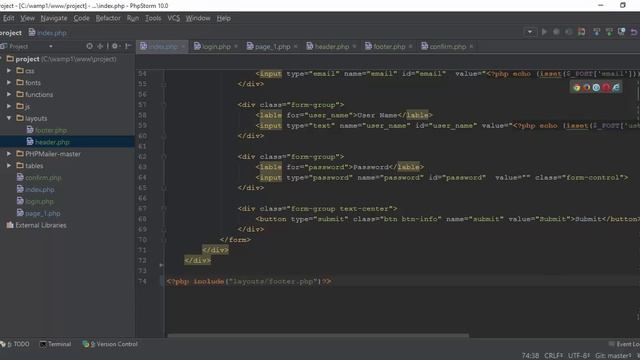Click the VCS Commit Changes icon
Viewport: 640px width, 360px height.
609,32
